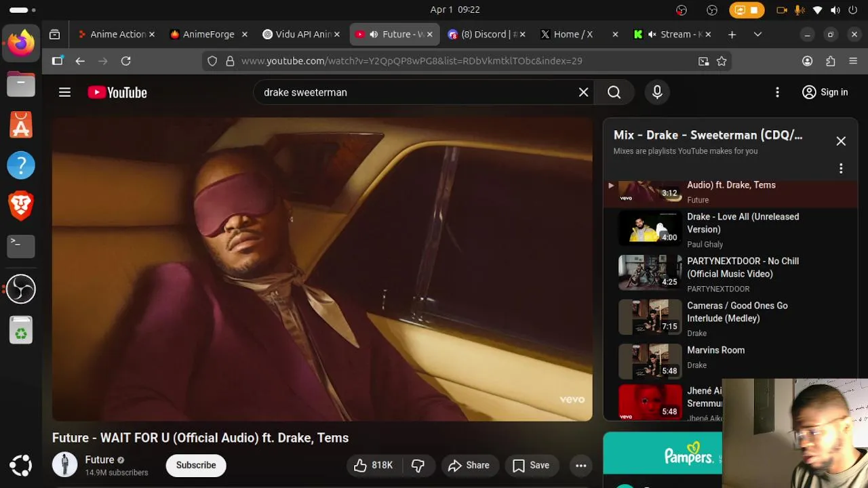Open PARTYNEXTDOOR No Chill video thumbnail
The width and height of the screenshot is (868, 488).
[650, 272]
